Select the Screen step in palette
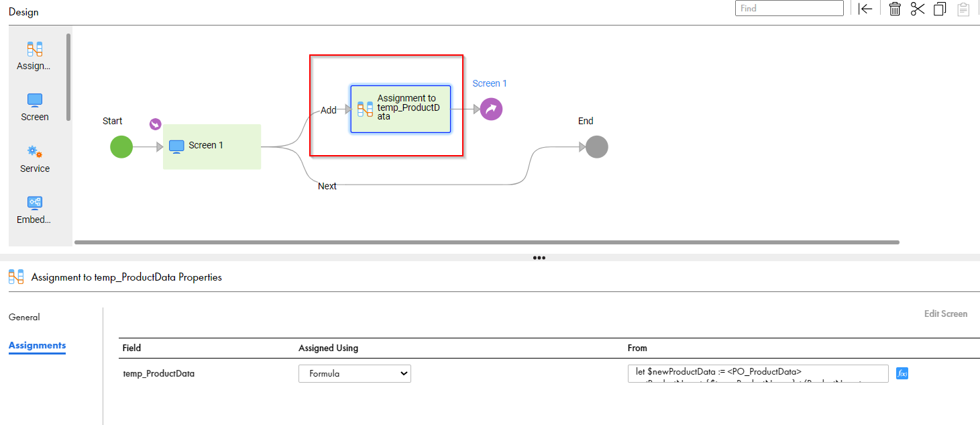This screenshot has width=980, height=425. (x=34, y=107)
